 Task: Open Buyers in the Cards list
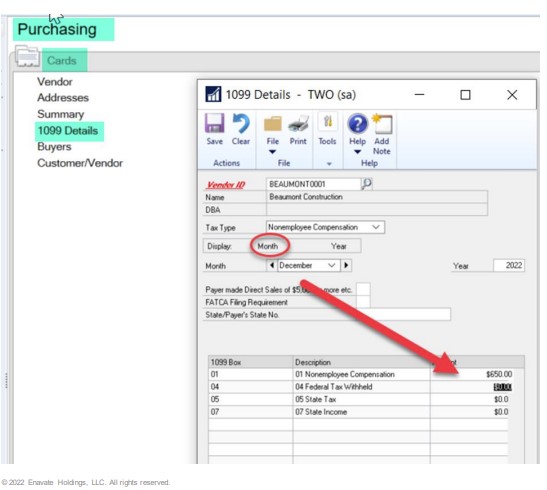(54, 146)
